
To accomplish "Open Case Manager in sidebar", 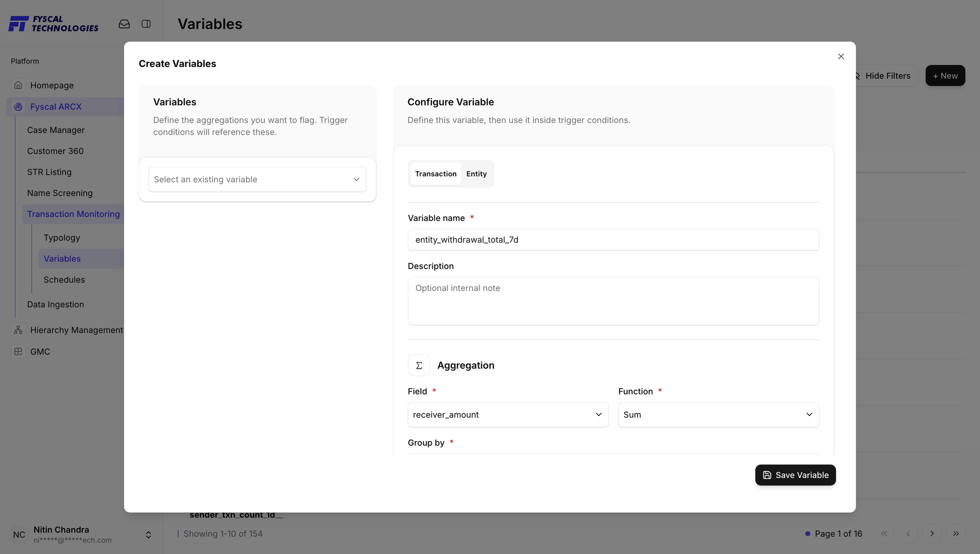I will (x=56, y=130).
